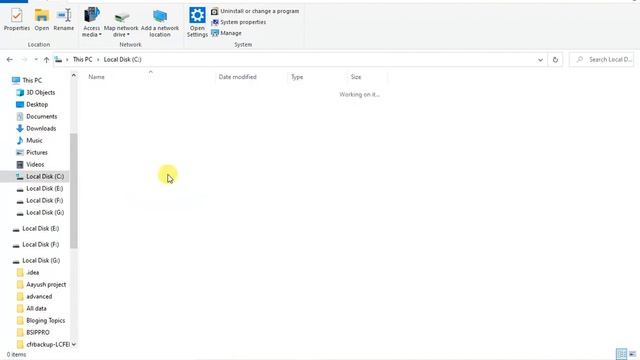Open Settings from the ribbon
Viewport: 640px width, 360px height.
pyautogui.click(x=197, y=23)
